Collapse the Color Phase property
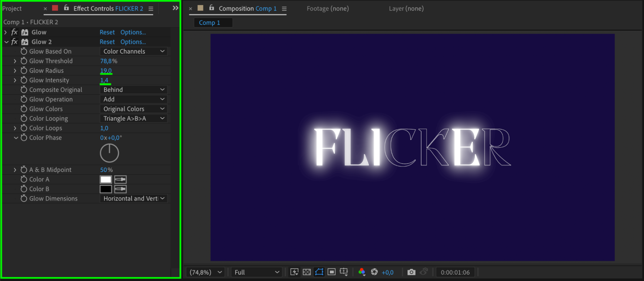This screenshot has width=644, height=281. [16, 138]
